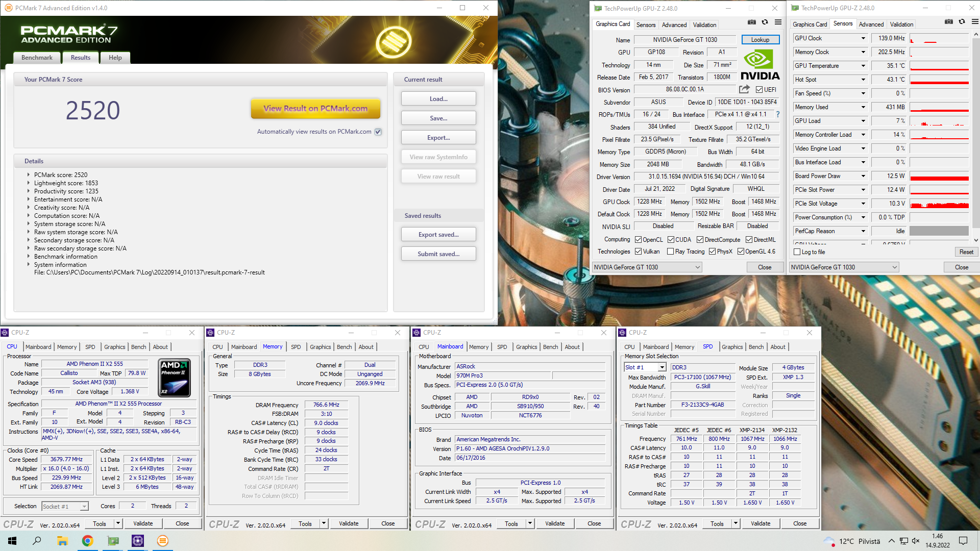Image resolution: width=980 pixels, height=551 pixels.
Task: Click the Lookup button in GPU-Z
Action: pos(760,40)
